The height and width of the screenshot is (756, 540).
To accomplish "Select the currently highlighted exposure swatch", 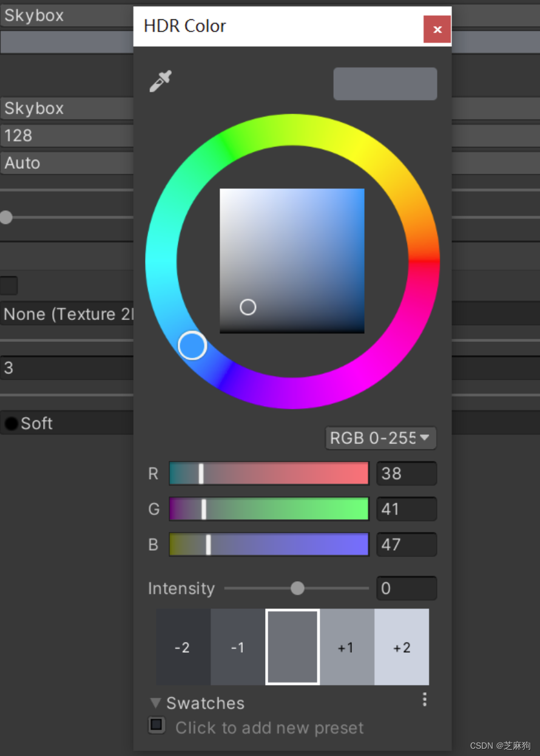I will 292,647.
